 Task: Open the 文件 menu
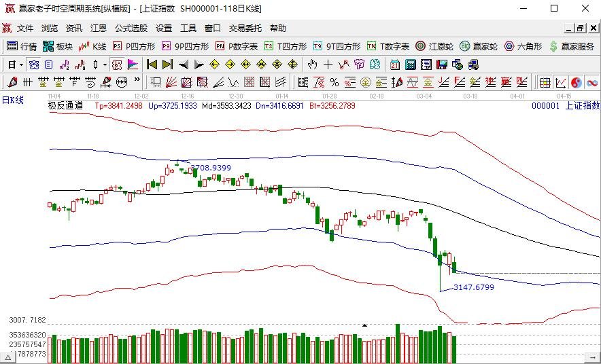tap(25, 29)
